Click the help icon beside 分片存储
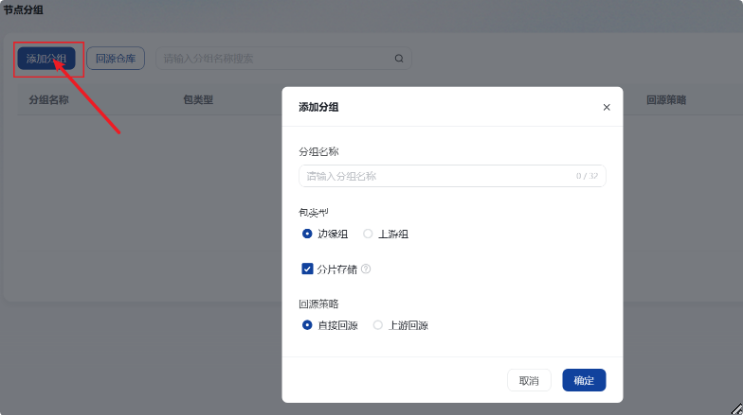Image resolution: width=745 pixels, height=415 pixels. [366, 269]
